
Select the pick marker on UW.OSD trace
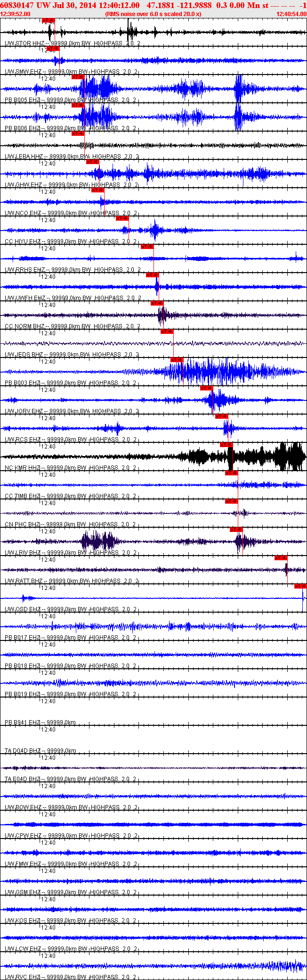click(x=300, y=586)
